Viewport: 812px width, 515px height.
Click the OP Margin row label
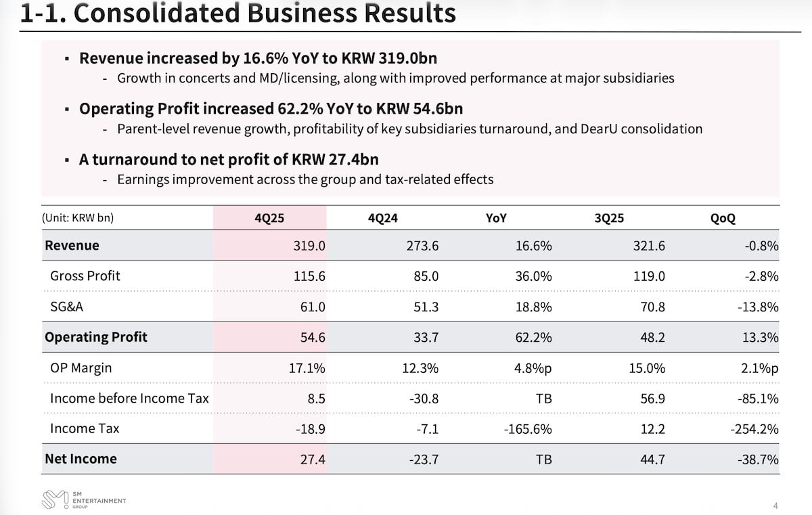(x=81, y=368)
